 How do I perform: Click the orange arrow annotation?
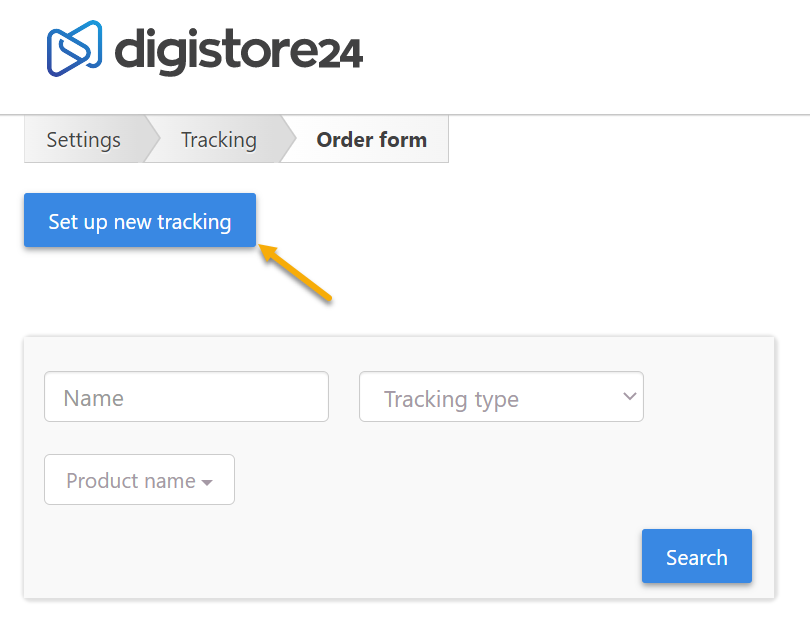click(x=296, y=274)
